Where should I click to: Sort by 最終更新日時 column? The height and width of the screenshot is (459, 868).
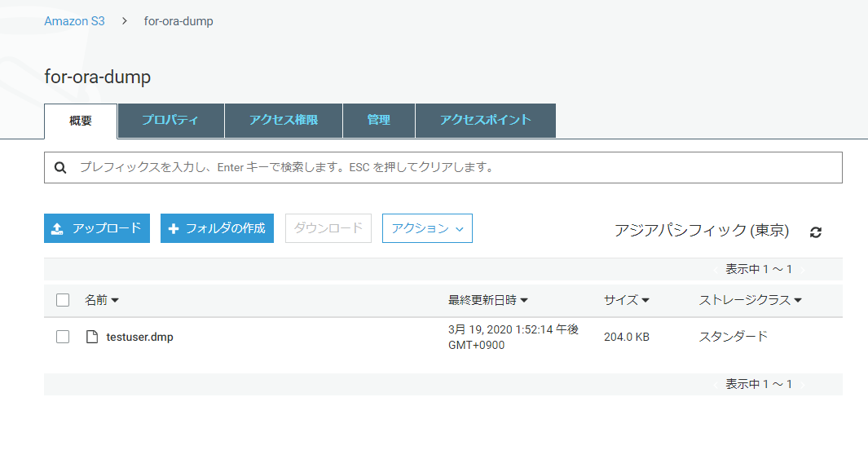tap(487, 300)
